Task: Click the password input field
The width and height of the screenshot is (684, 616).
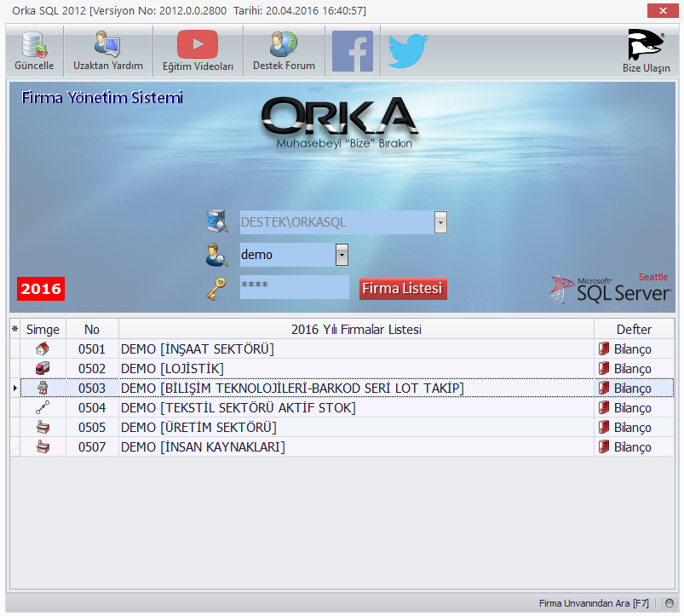Action: coord(295,286)
